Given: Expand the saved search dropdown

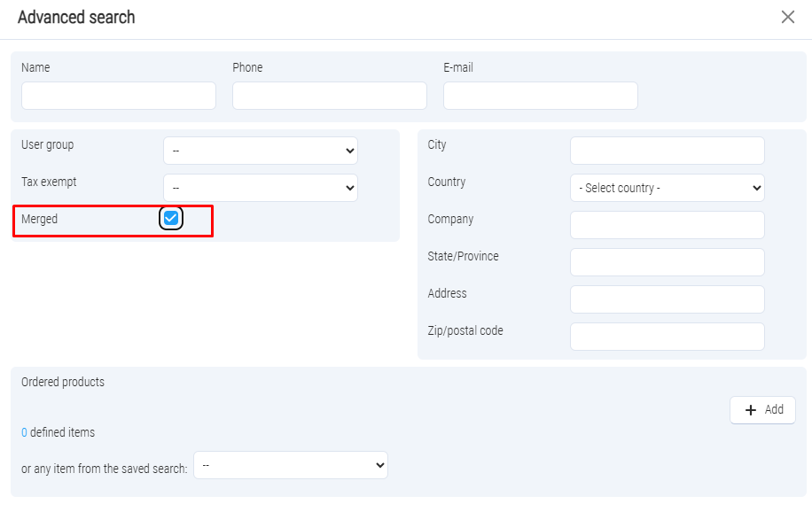Looking at the screenshot, I should tap(290, 465).
